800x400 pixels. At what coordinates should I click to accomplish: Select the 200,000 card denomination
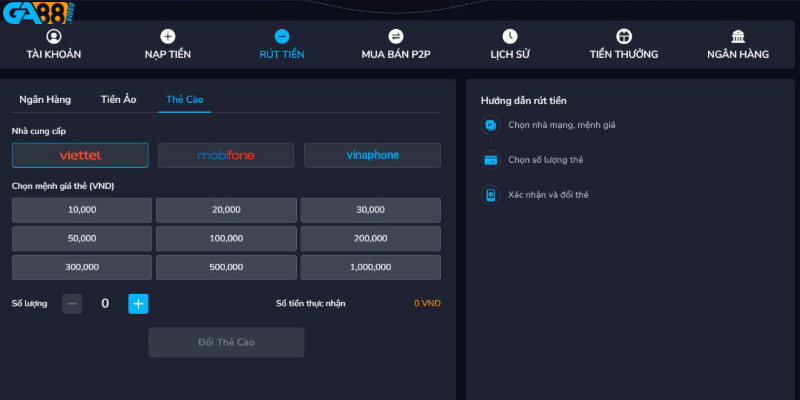point(370,239)
